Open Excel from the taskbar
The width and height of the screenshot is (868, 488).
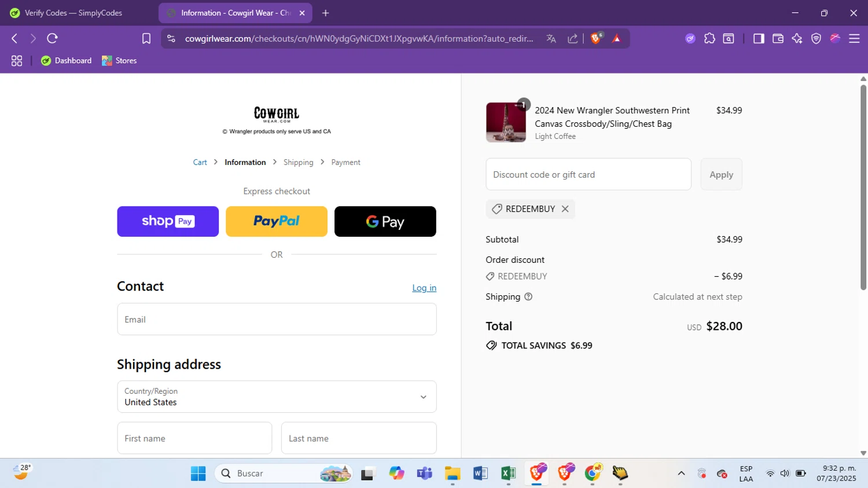coord(508,474)
